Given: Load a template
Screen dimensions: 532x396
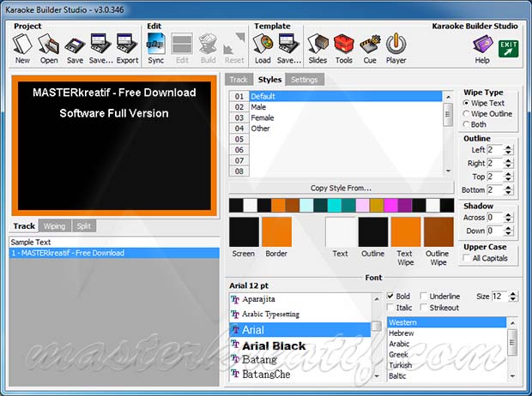Looking at the screenshot, I should pyautogui.click(x=263, y=49).
